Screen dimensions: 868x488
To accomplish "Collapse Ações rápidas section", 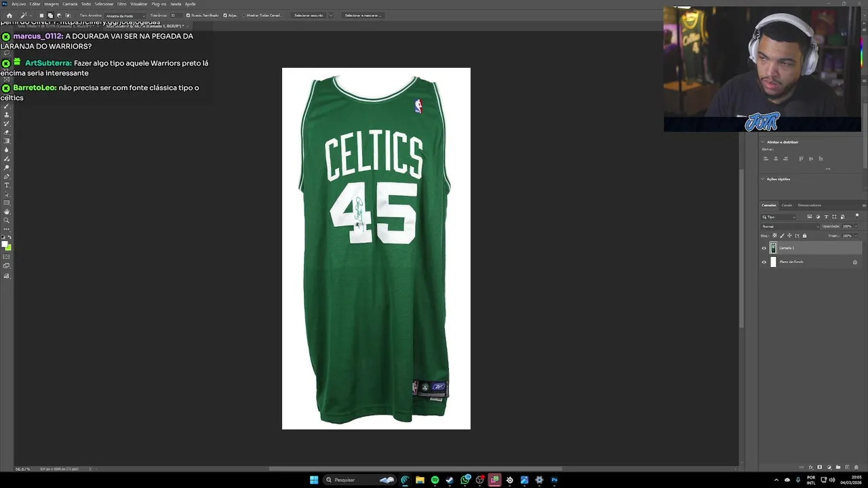I will pos(762,179).
